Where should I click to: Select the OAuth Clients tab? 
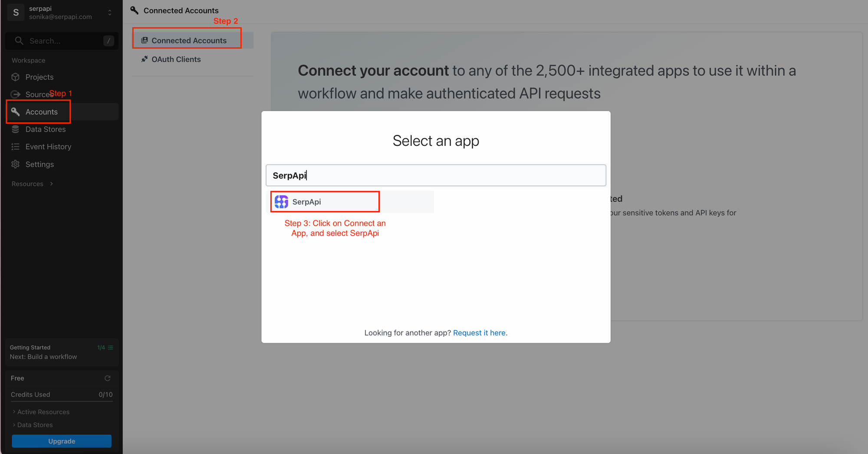193,59
